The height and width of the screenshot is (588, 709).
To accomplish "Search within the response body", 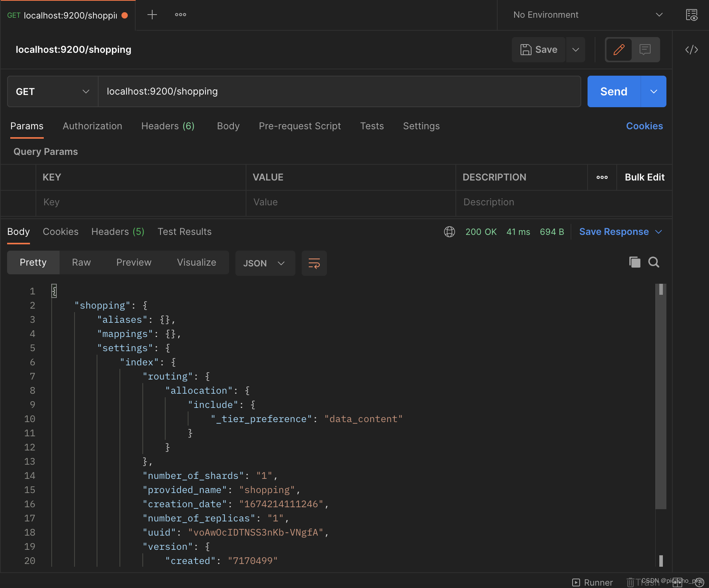I will (654, 262).
